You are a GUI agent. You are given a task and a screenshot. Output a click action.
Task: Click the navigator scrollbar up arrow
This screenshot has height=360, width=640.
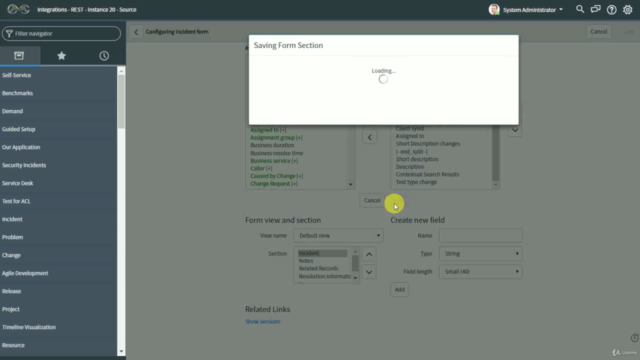(x=121, y=71)
